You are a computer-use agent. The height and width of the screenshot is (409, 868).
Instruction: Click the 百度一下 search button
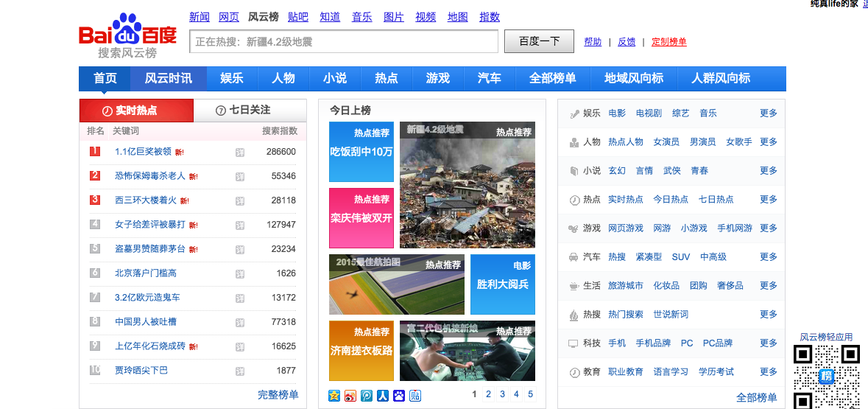click(x=539, y=41)
